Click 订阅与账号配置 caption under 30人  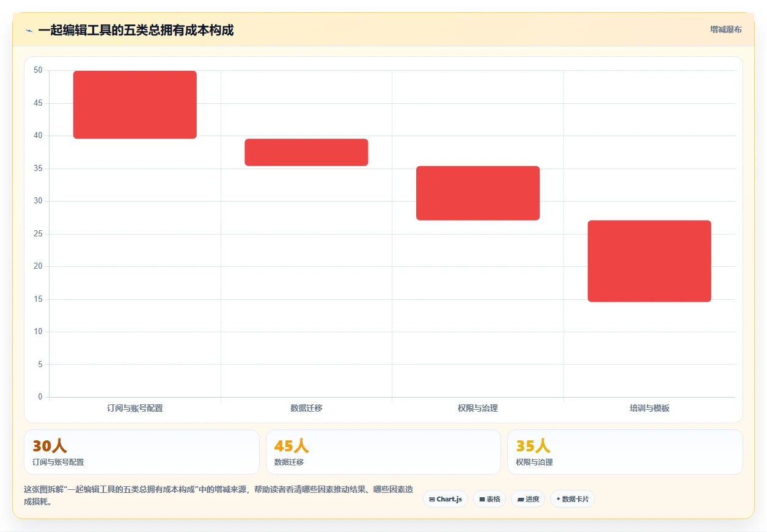click(58, 462)
